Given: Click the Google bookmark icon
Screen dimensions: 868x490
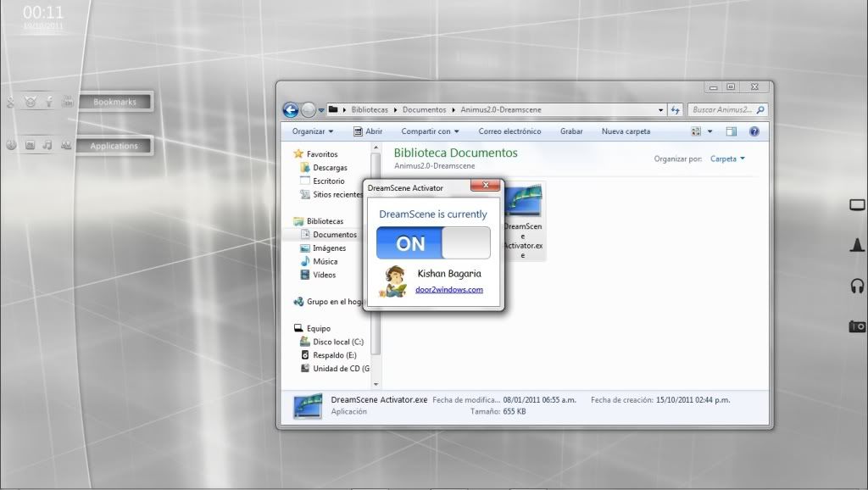Looking at the screenshot, I should coord(10,102).
